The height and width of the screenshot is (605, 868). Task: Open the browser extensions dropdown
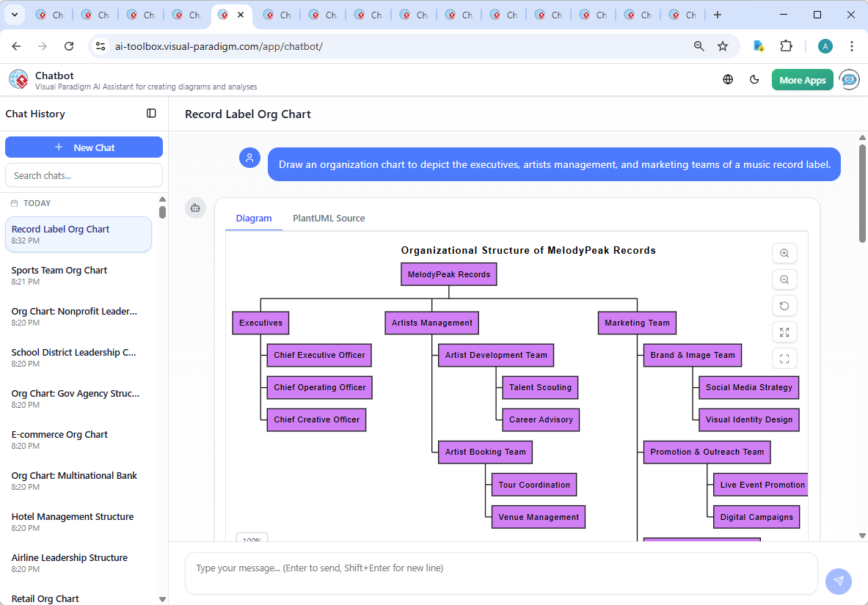pyautogui.click(x=786, y=45)
